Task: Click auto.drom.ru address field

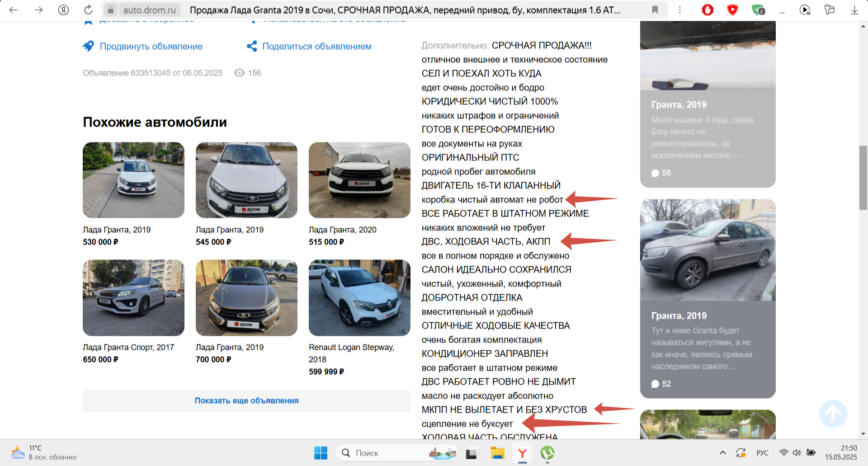Action: click(150, 9)
